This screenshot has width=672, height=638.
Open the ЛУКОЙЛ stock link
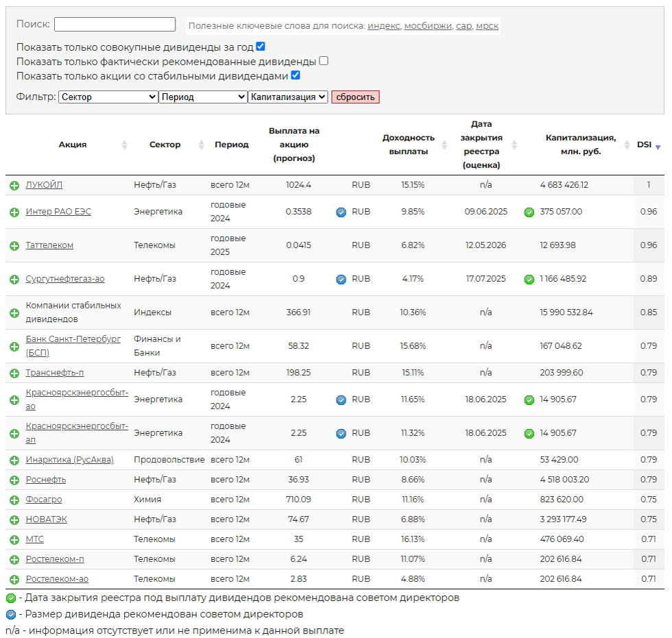tap(44, 185)
